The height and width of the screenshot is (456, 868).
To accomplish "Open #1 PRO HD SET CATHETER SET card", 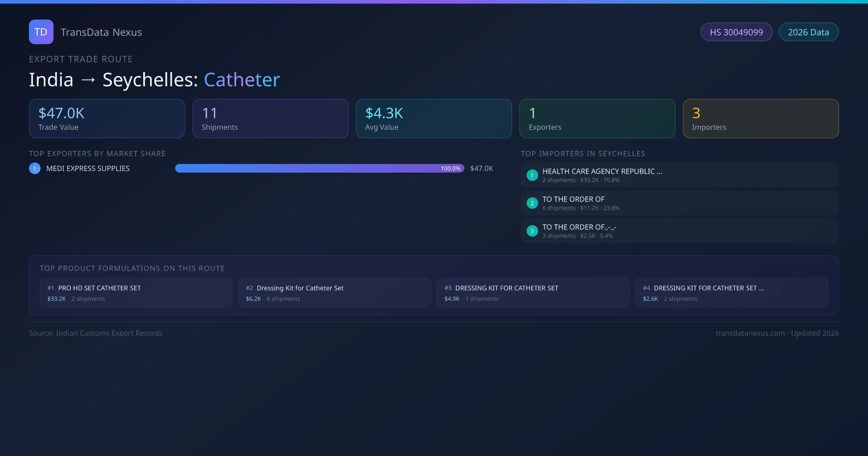I will click(136, 293).
